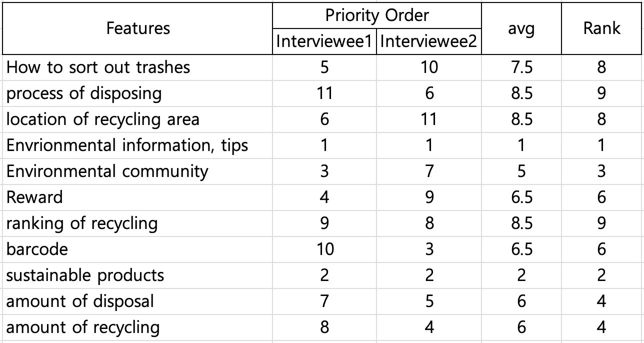Click the Interviewee1 column header
Viewport: 644px width, 343px height.
click(x=325, y=41)
